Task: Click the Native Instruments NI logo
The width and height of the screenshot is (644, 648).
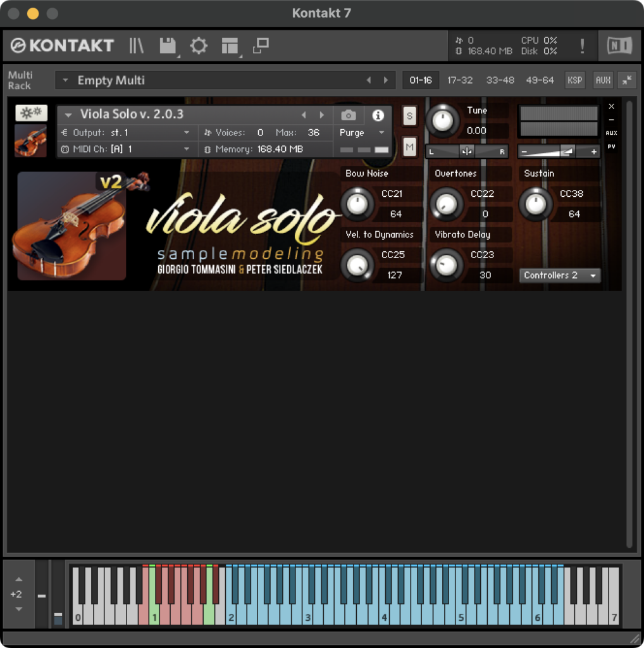Action: 619,46
